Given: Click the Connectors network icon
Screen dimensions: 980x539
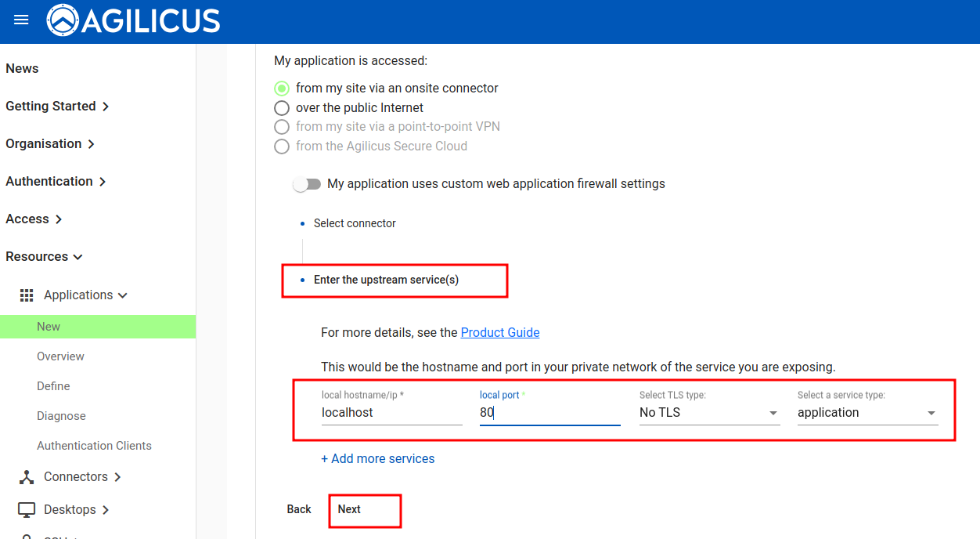Looking at the screenshot, I should (x=27, y=477).
